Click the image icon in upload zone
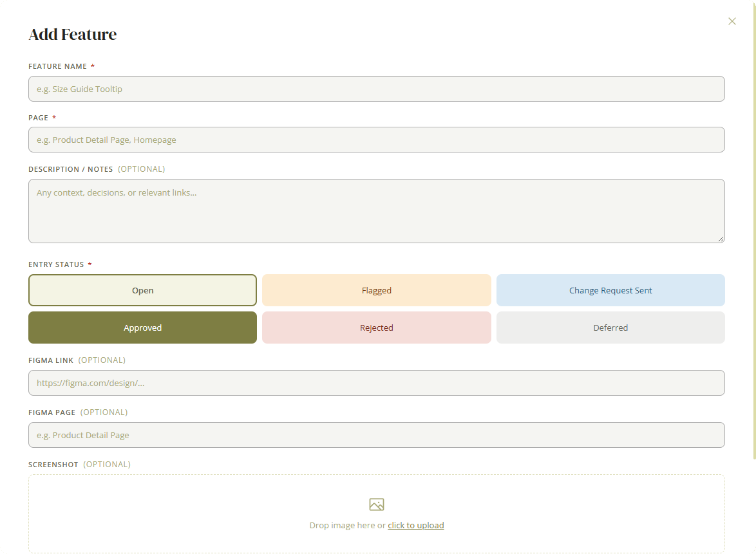756x554 pixels. [377, 504]
